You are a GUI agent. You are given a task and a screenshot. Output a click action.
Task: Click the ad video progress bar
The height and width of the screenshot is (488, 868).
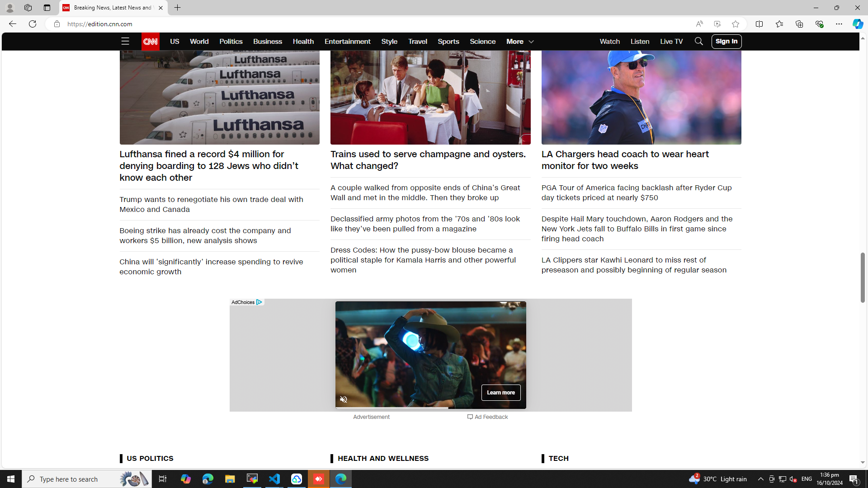coord(430,408)
